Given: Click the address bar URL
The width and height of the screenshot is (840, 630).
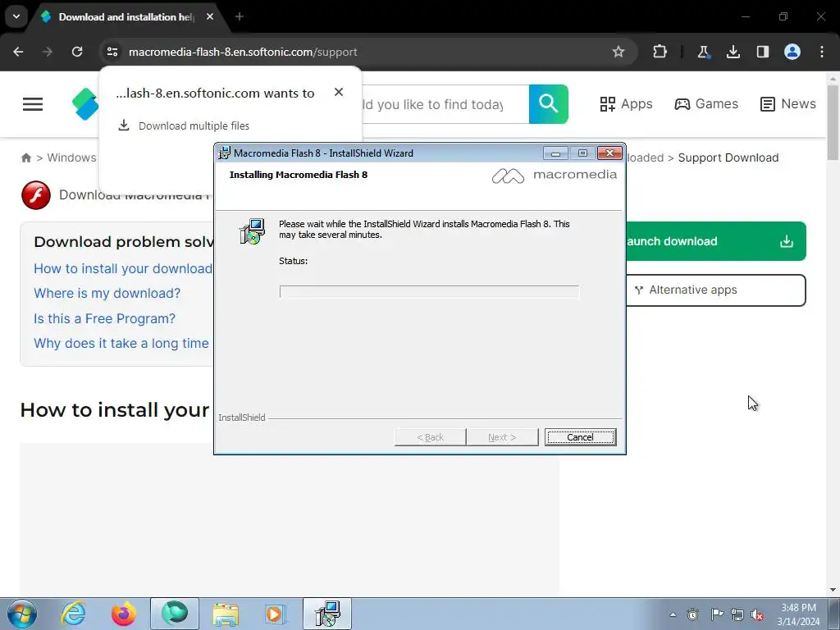Looking at the screenshot, I should [x=243, y=52].
